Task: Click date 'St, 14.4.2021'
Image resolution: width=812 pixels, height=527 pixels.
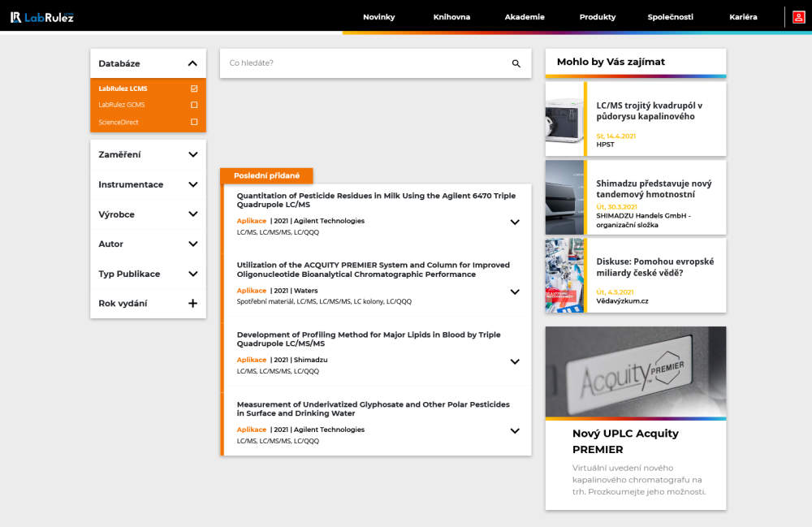Action: (615, 136)
